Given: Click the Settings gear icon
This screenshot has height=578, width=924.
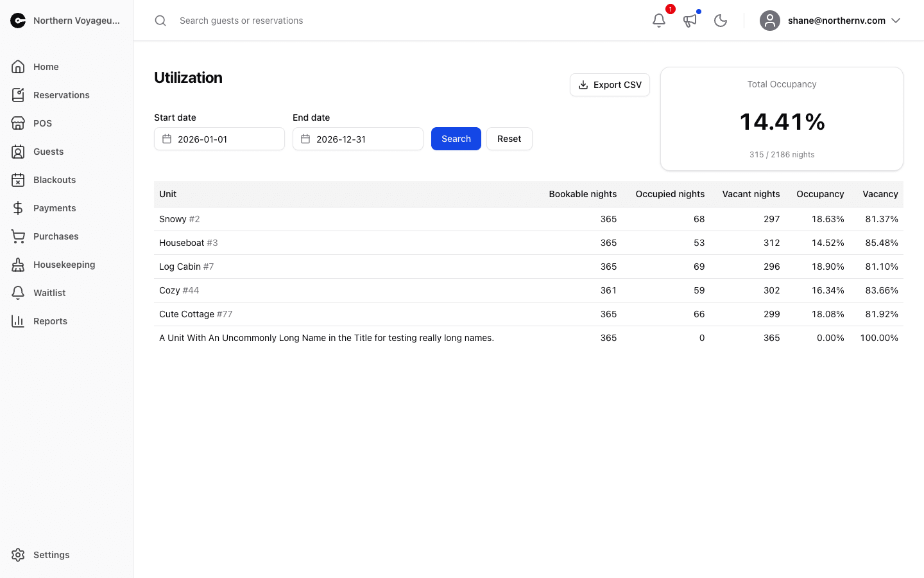Looking at the screenshot, I should [18, 555].
